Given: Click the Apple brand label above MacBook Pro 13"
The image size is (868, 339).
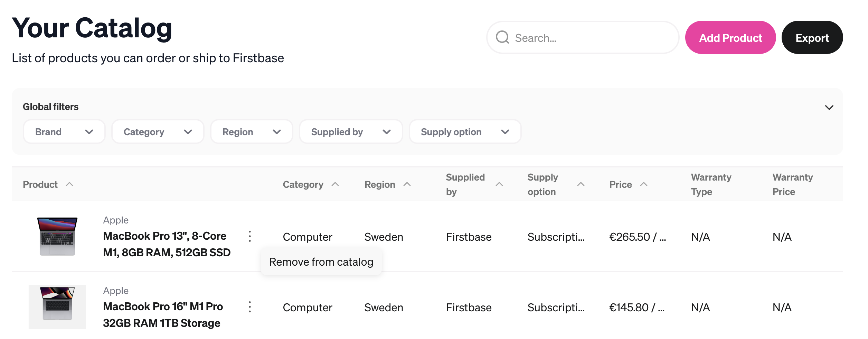Looking at the screenshot, I should [116, 220].
